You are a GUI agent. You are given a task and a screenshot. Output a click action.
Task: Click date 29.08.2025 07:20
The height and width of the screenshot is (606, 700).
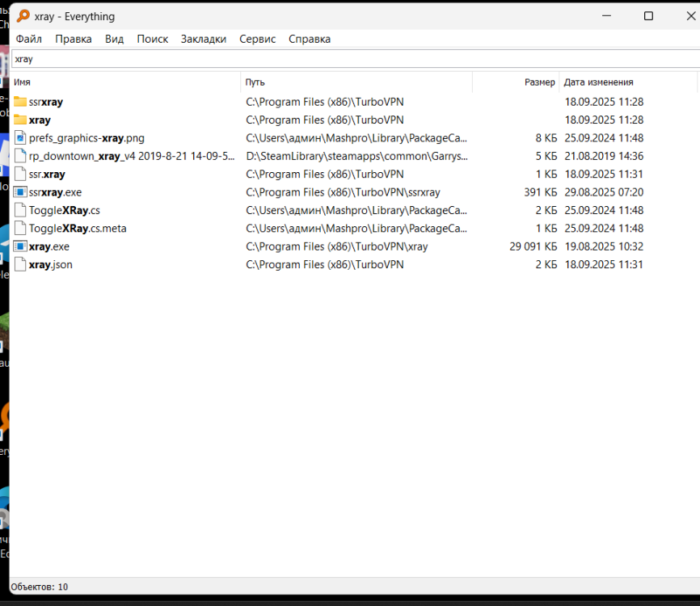pyautogui.click(x=604, y=192)
